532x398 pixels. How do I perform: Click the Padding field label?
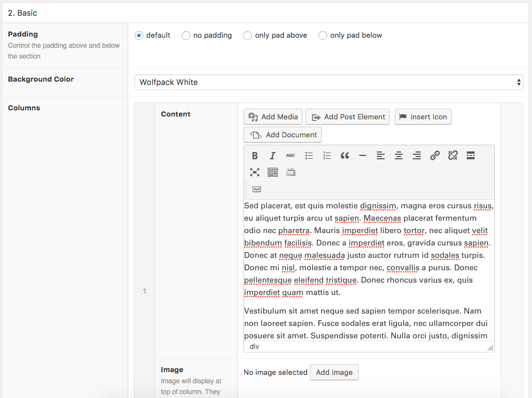coord(22,34)
